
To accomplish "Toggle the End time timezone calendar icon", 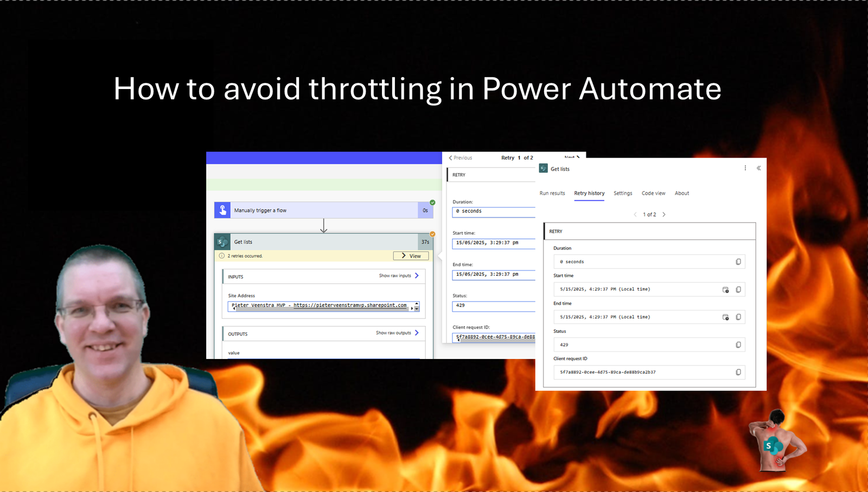I will pyautogui.click(x=726, y=317).
